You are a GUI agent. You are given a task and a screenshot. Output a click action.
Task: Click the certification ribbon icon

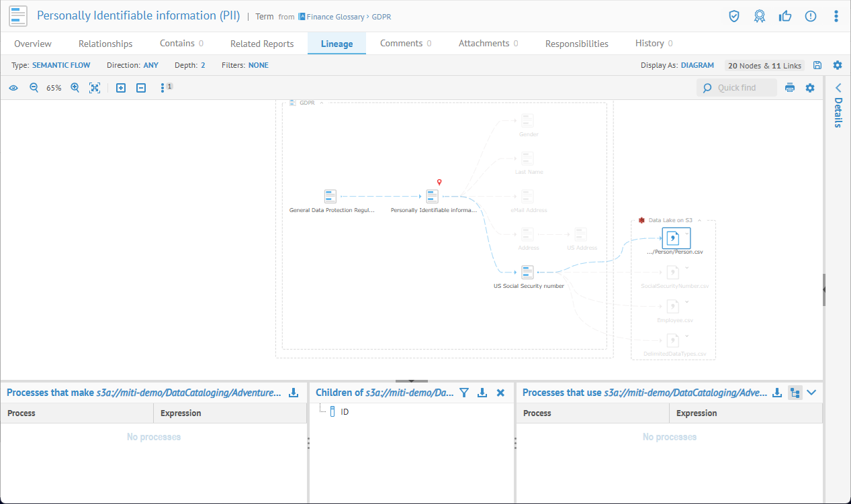[760, 16]
